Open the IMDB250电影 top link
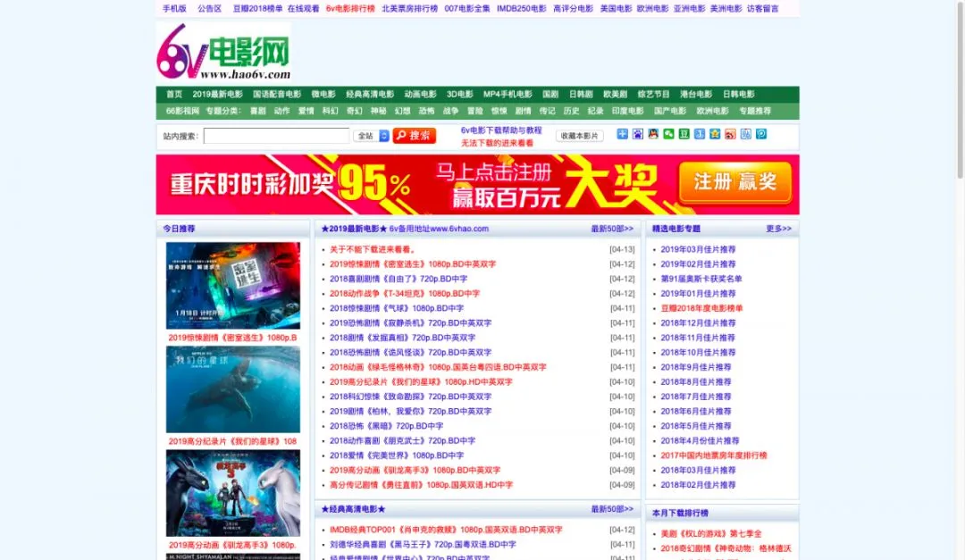Viewport: 965px width, 560px height. point(521,9)
